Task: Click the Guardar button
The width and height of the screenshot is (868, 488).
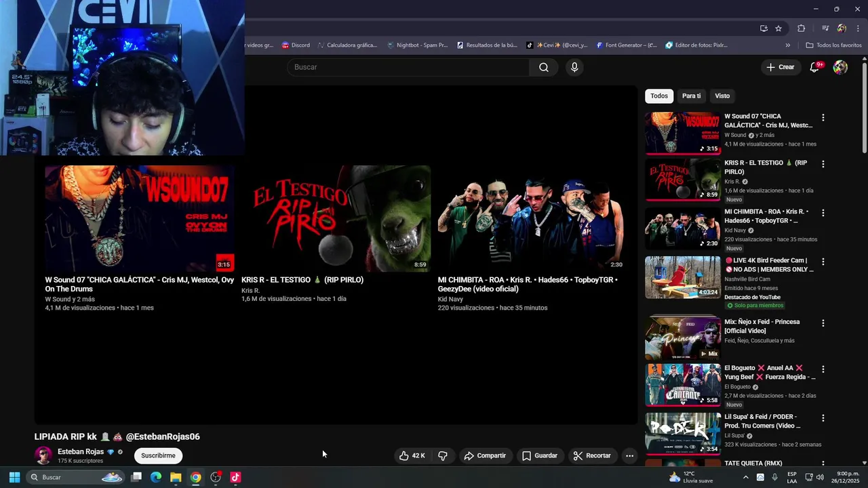Action: point(540,455)
